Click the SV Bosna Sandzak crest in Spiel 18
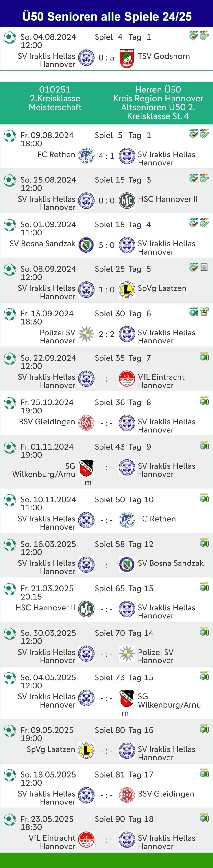213x868 pixels. point(86,245)
